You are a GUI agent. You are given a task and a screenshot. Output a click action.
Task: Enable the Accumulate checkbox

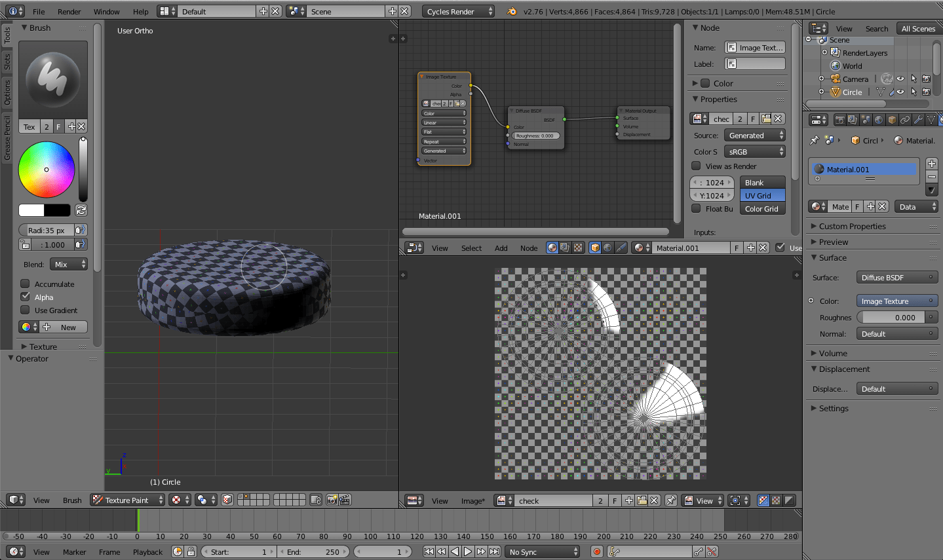tap(26, 284)
